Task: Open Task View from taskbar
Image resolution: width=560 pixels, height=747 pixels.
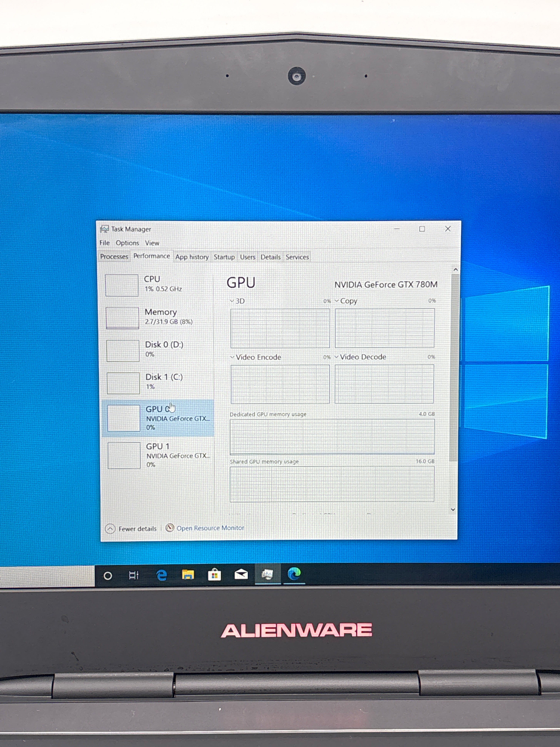Action: click(x=134, y=575)
